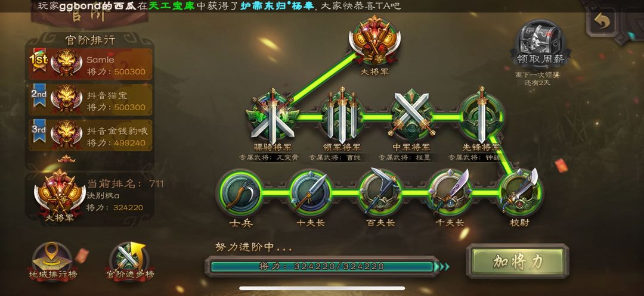
Task: Tap the 百夫长 pickaxe rank icon
Action: pyautogui.click(x=380, y=192)
